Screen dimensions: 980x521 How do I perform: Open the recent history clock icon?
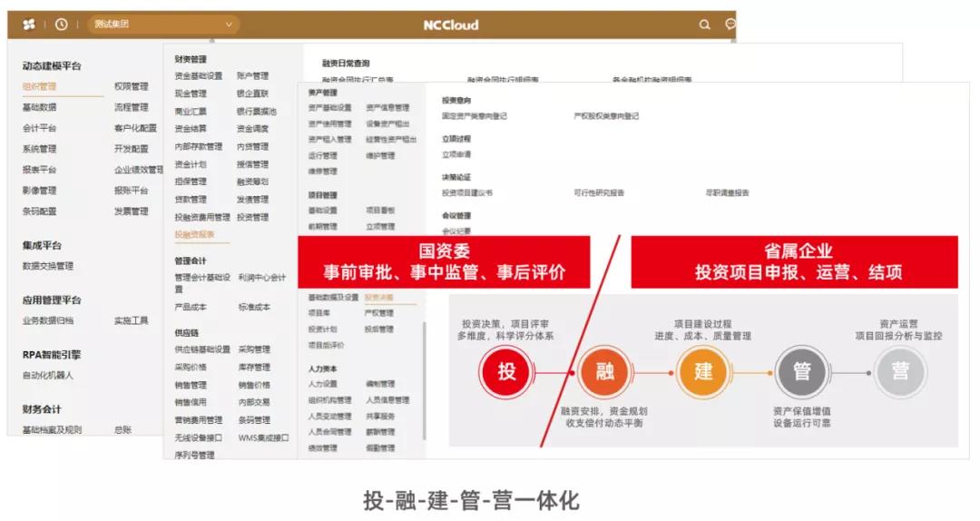pyautogui.click(x=62, y=25)
